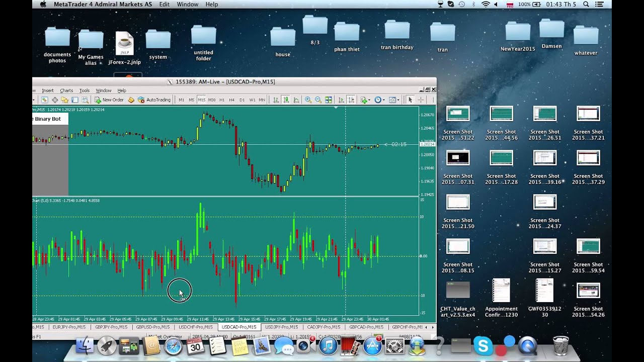644x362 pixels.
Task: Toggle chart shift icon
Action: click(x=351, y=100)
